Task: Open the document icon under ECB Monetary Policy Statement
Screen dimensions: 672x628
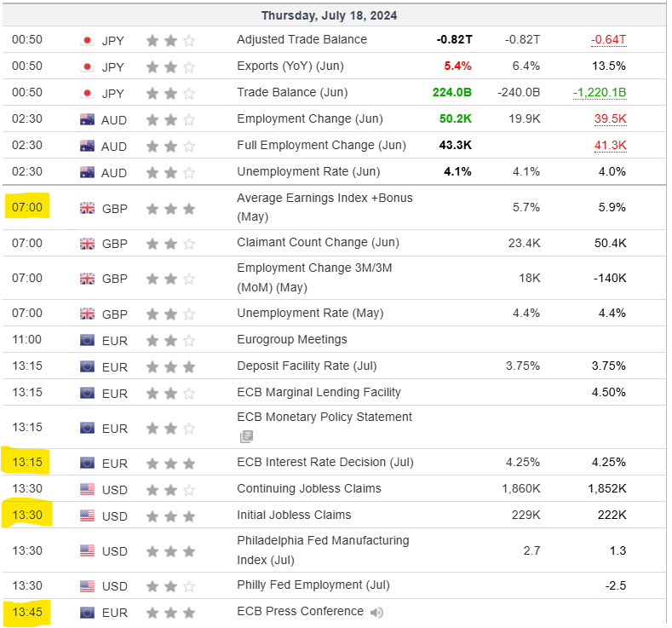Action: (x=246, y=436)
